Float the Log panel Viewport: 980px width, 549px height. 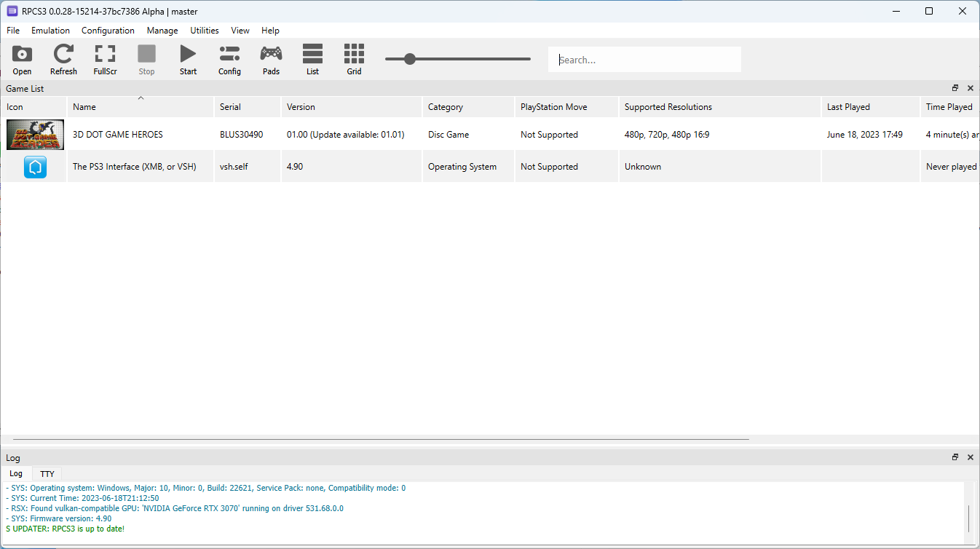(x=955, y=457)
